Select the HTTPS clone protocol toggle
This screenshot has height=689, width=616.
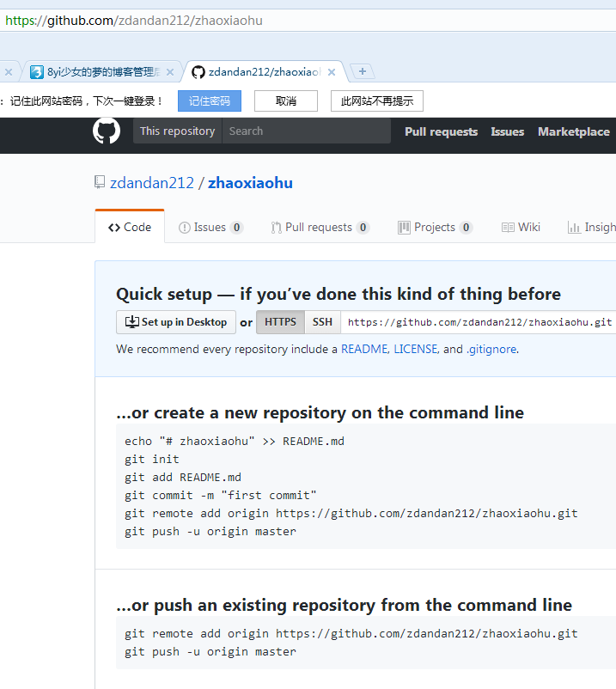[280, 322]
